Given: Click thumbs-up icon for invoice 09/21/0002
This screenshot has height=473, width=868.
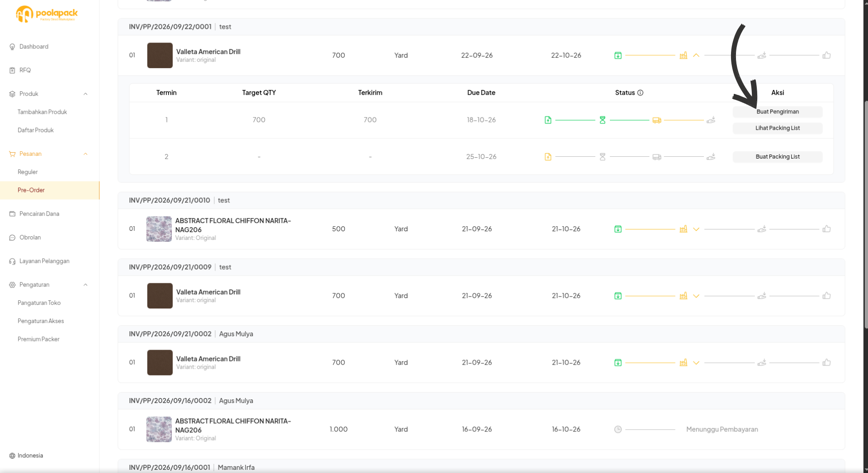Looking at the screenshot, I should click(x=826, y=362).
